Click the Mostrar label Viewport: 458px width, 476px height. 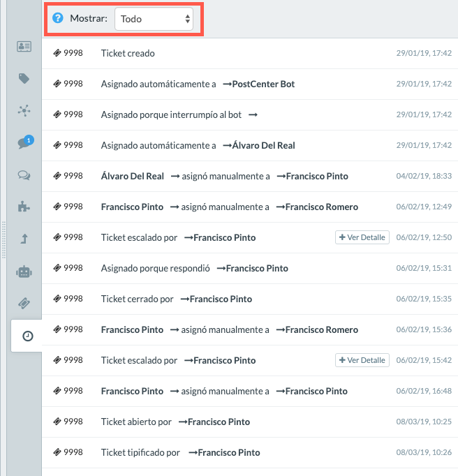tap(89, 19)
